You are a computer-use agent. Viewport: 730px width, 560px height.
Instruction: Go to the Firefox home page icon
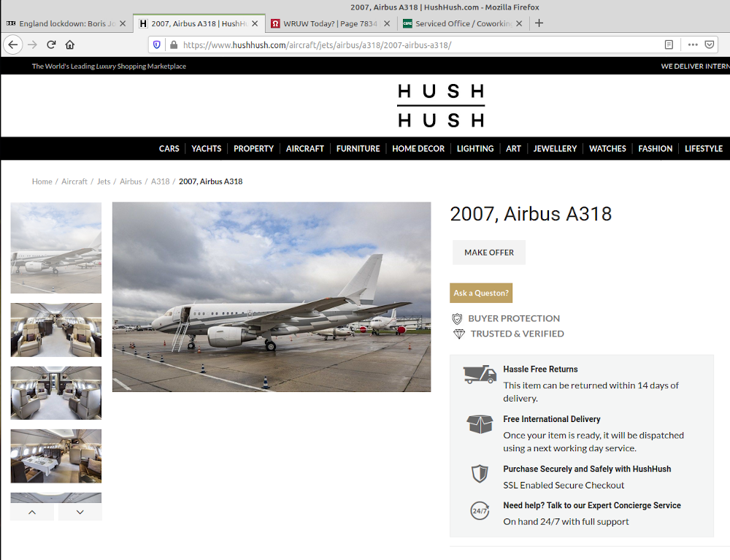coord(70,45)
